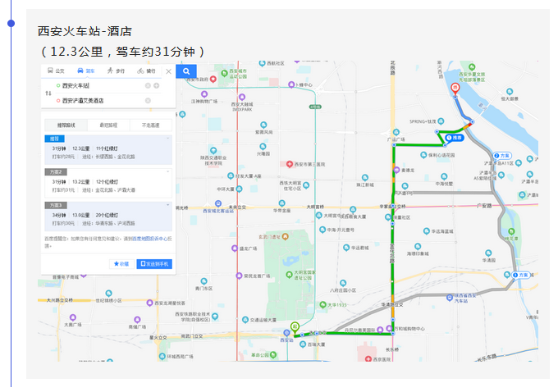Viewport: 558px width, 392px height.
Task: Swap start and destination with arrows icon
Action: click(48, 93)
